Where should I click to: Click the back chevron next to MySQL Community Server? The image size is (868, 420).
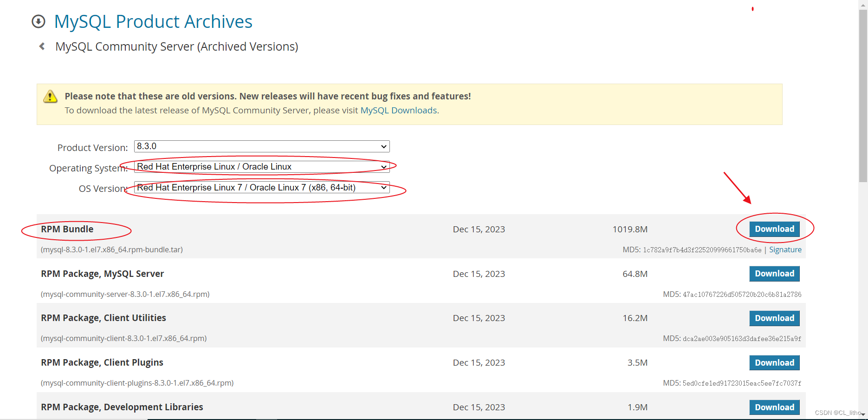(42, 46)
